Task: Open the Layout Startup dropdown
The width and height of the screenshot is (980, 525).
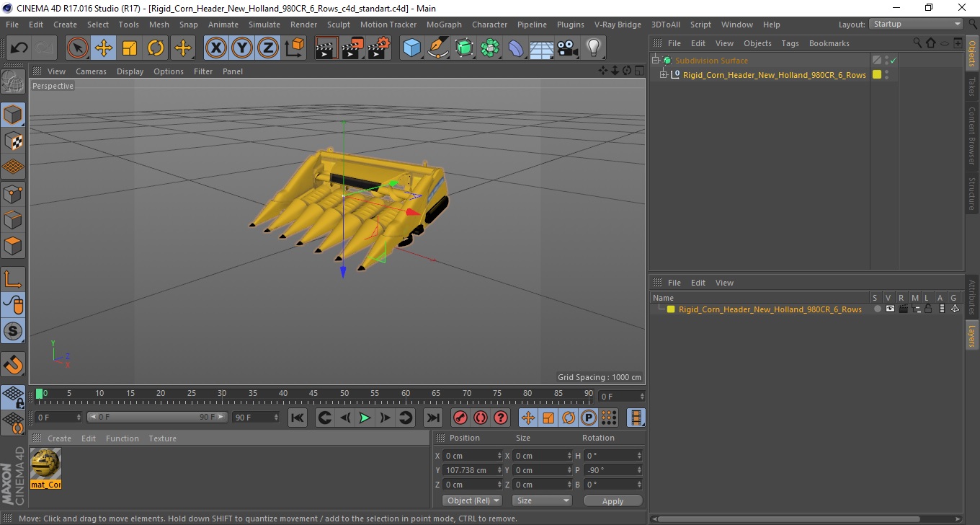Action: click(x=916, y=24)
